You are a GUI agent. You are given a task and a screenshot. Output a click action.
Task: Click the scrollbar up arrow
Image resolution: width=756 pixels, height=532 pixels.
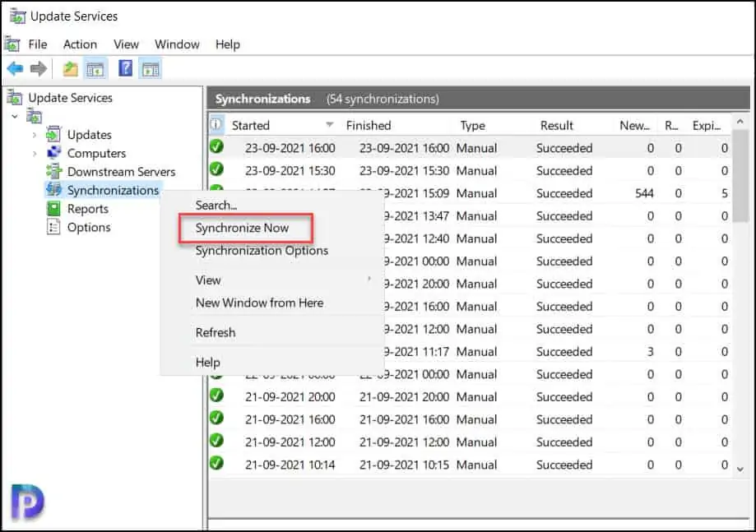coord(740,122)
